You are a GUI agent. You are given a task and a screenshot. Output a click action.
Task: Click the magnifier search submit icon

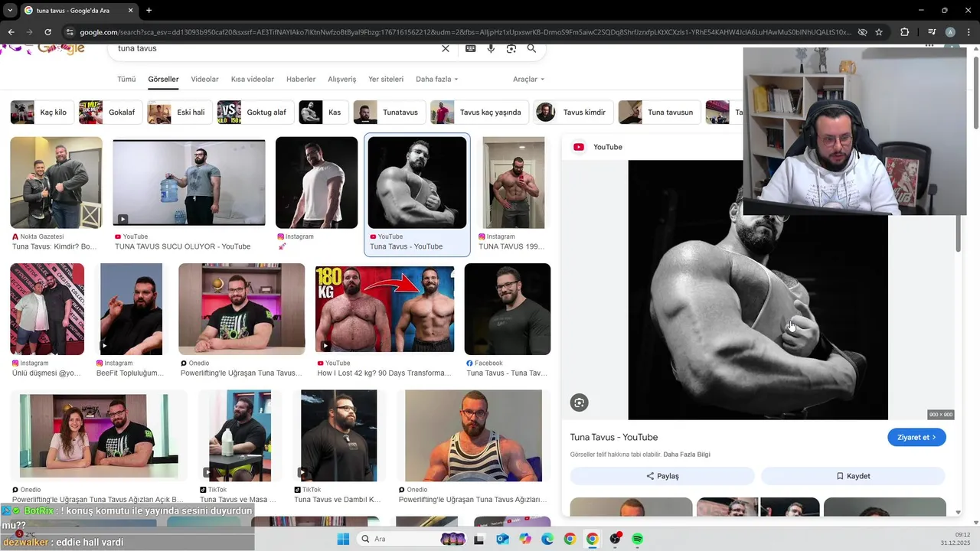tap(531, 48)
